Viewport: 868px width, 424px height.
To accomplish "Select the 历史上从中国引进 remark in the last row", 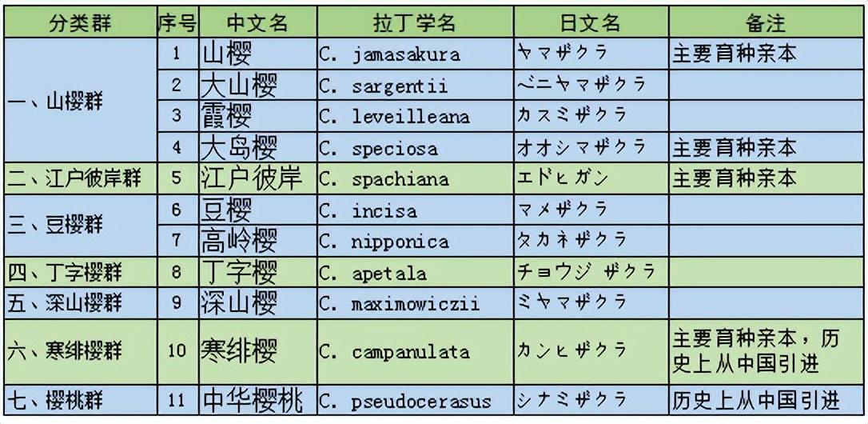I will pos(766,400).
